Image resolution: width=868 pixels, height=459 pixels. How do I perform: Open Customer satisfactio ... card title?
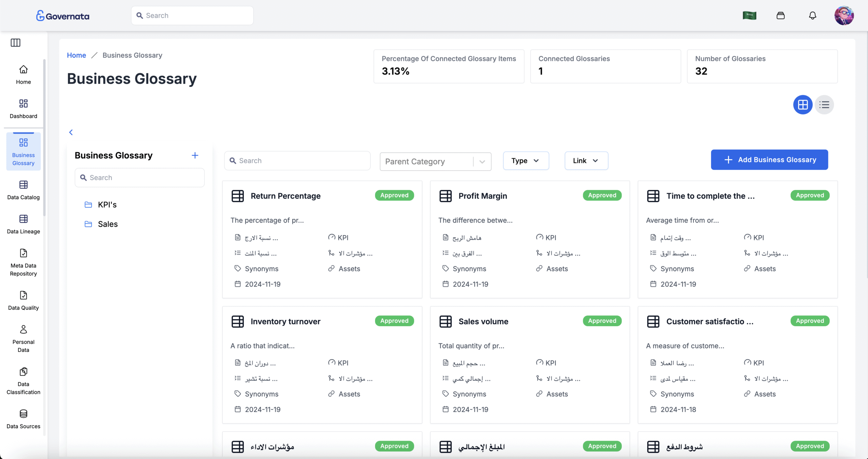click(x=710, y=321)
